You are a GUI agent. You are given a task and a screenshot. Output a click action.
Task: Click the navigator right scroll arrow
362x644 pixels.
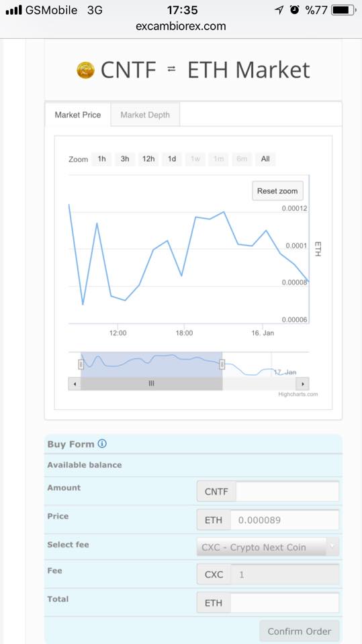[302, 384]
